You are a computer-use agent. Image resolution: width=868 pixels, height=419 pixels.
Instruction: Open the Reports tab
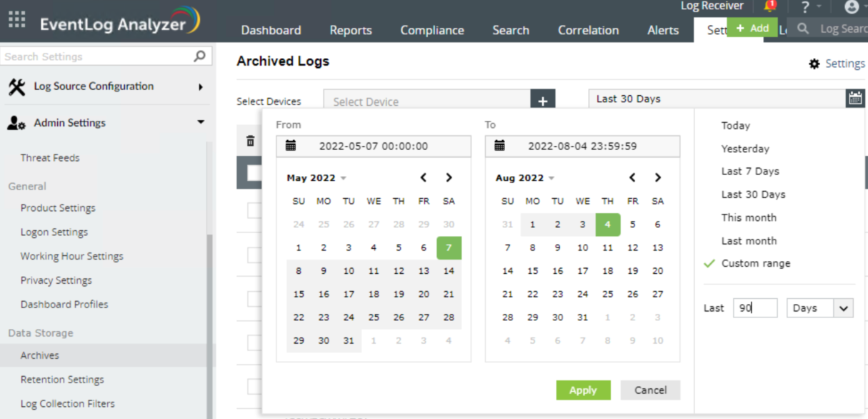tap(350, 30)
